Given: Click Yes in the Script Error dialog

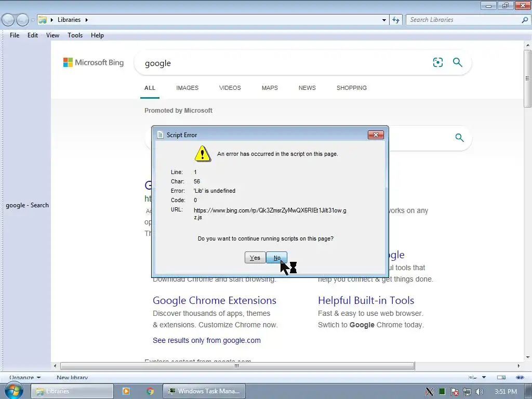Looking at the screenshot, I should coord(255,258).
